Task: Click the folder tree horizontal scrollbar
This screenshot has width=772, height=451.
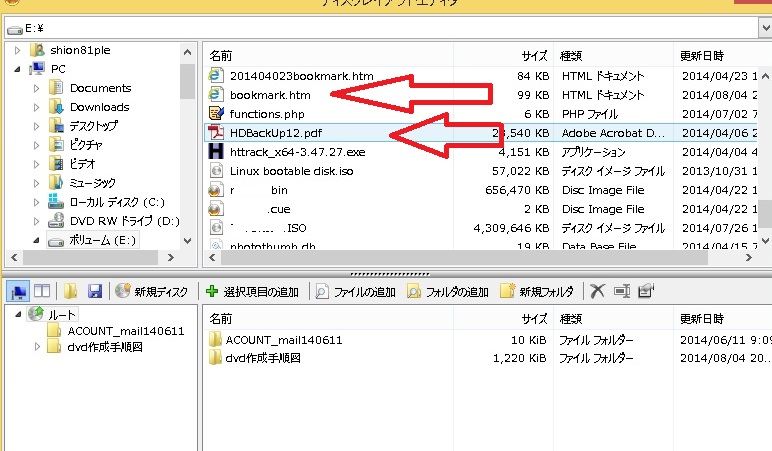Action: pyautogui.click(x=92, y=257)
